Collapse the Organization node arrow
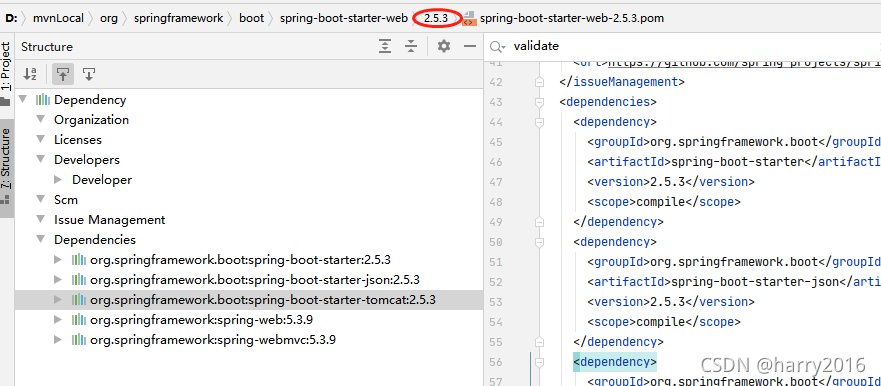Viewport: 881px width, 386px height. (x=40, y=120)
